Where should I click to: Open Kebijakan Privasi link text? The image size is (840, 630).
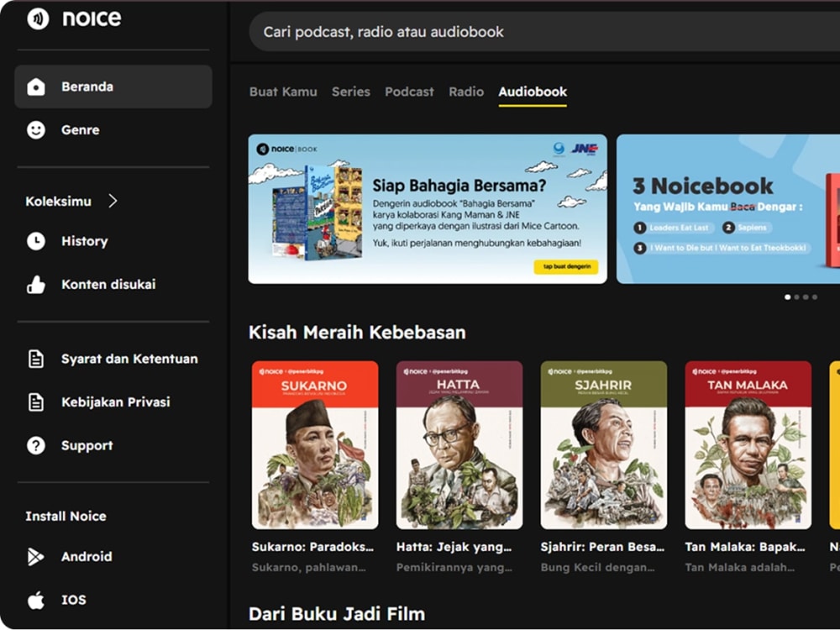click(116, 402)
